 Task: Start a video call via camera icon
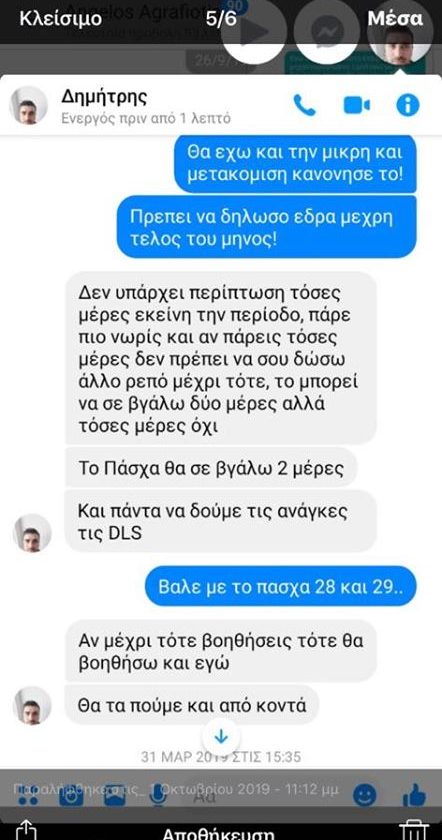pyautogui.click(x=356, y=106)
